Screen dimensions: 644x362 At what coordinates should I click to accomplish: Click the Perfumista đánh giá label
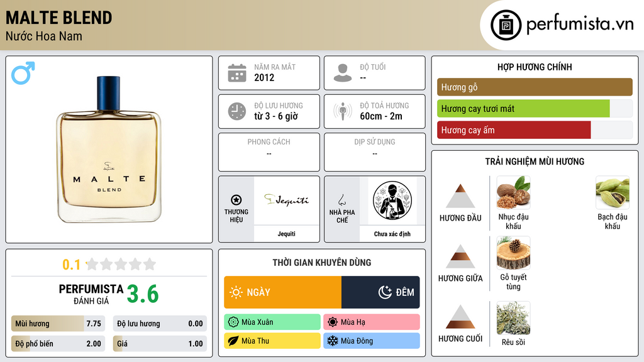tap(91, 294)
